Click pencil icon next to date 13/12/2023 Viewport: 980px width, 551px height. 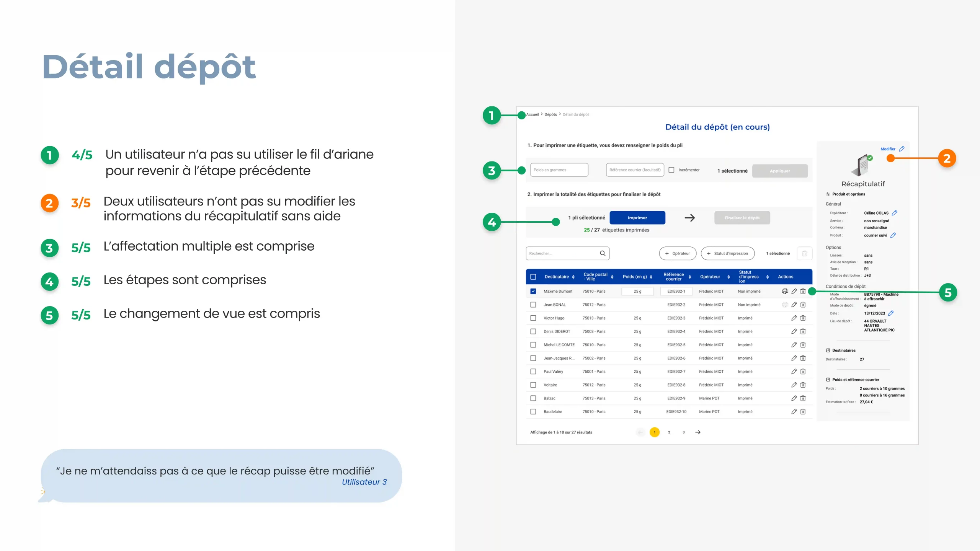(891, 313)
